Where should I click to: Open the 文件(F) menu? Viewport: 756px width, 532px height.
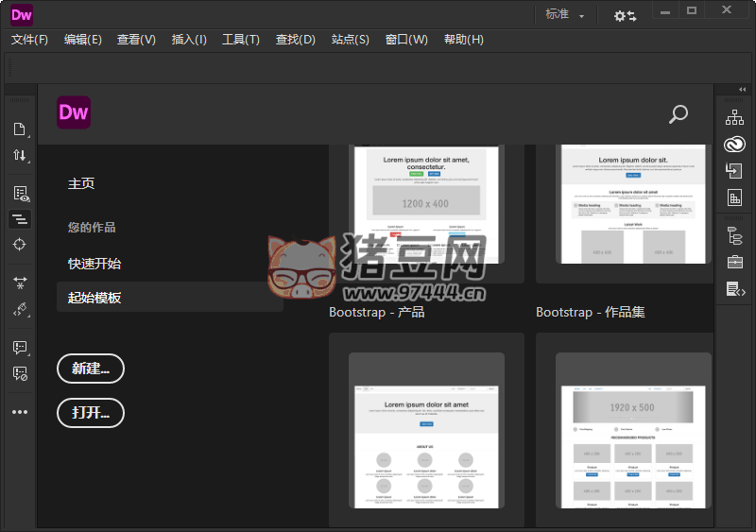tap(29, 40)
